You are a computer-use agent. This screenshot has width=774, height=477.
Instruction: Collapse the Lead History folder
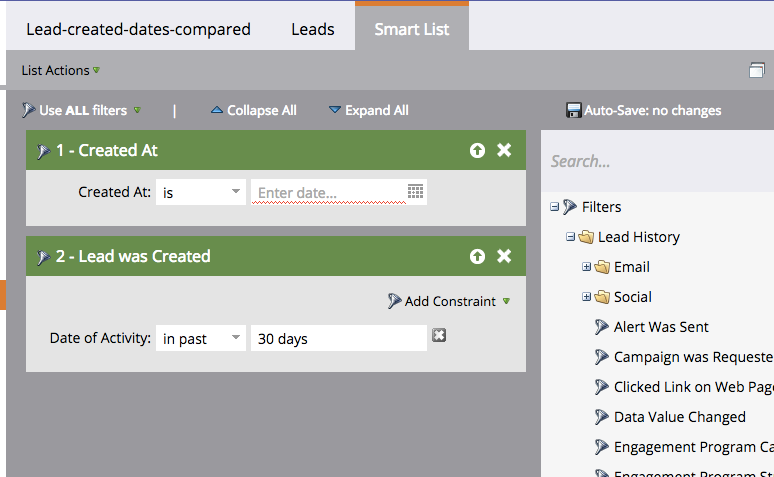[570, 237]
